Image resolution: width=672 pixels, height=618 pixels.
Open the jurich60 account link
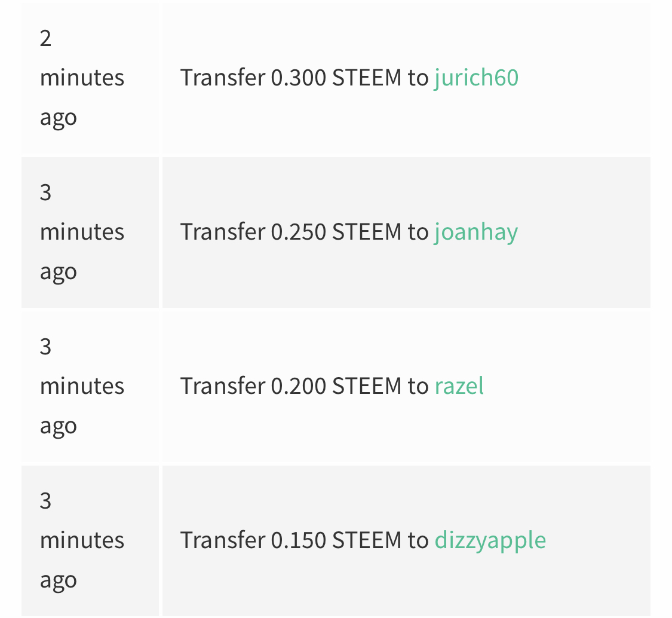click(x=476, y=78)
